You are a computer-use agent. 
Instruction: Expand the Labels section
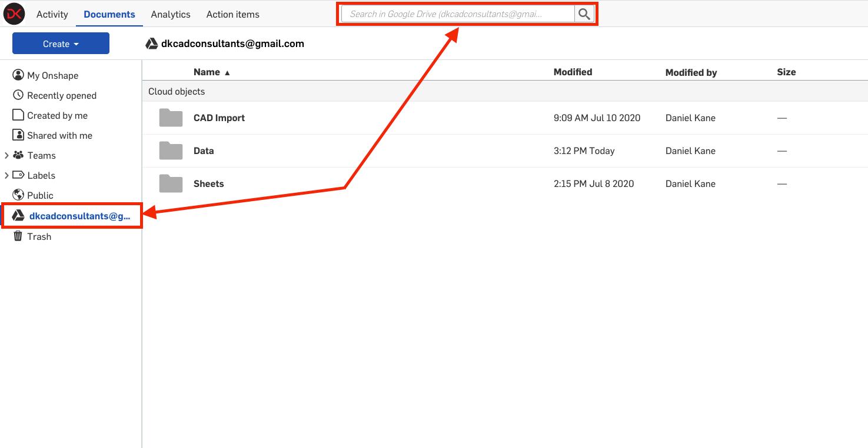pos(7,175)
